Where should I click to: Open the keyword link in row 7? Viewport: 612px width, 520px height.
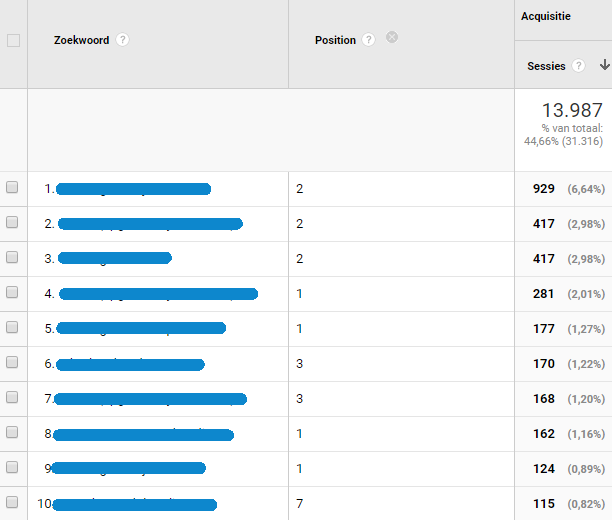(150, 399)
